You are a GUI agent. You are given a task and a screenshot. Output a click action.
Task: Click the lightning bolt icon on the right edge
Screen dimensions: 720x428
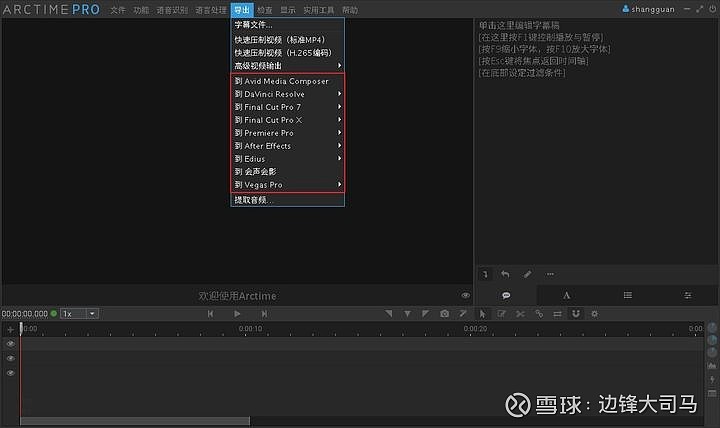click(712, 379)
